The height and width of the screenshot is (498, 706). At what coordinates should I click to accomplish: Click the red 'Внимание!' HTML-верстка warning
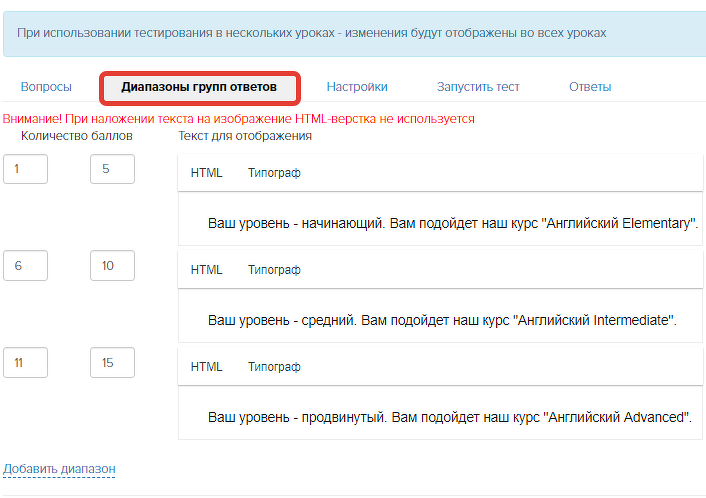239,119
